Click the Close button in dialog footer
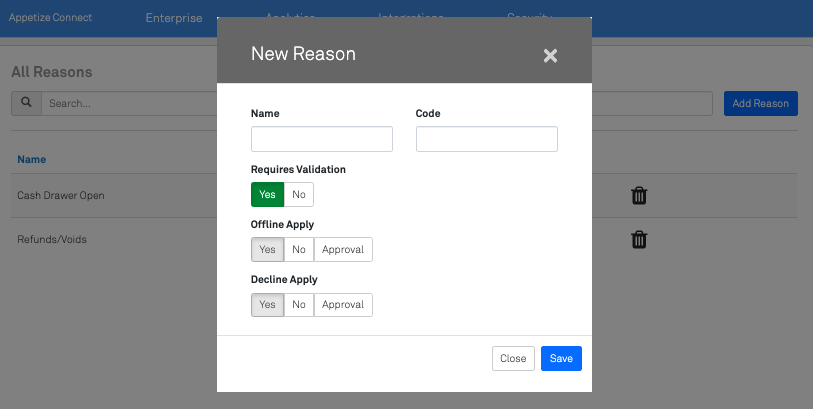 pyautogui.click(x=513, y=358)
